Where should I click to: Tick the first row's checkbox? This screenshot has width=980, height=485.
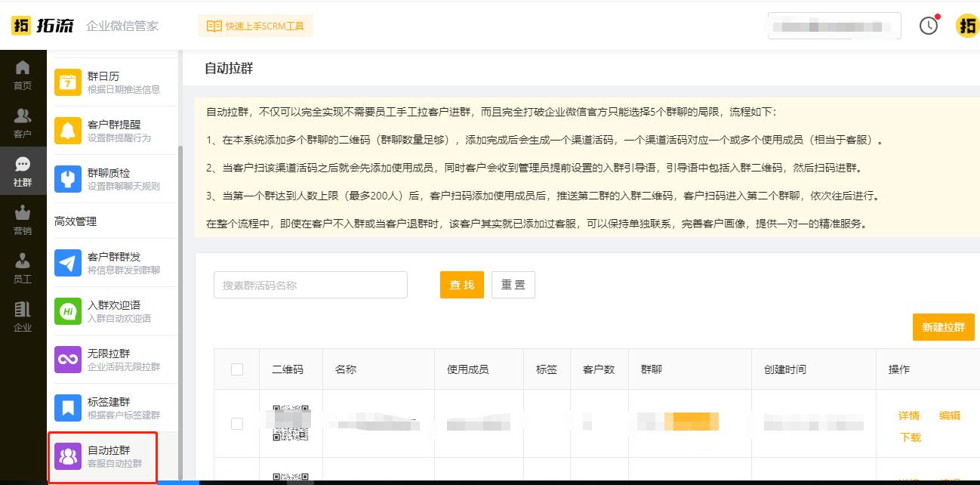[236, 423]
